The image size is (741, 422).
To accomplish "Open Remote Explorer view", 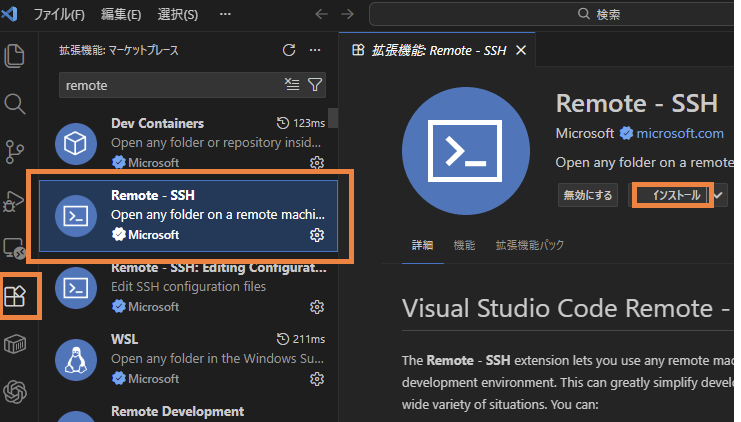I will 14,248.
